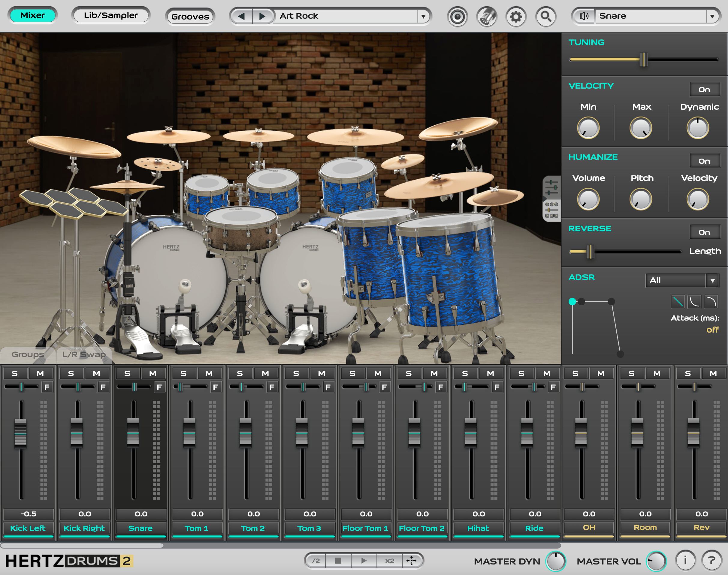Open the Art Rock preset dropdown arrow
Image resolution: width=728 pixels, height=575 pixels.
click(x=423, y=16)
